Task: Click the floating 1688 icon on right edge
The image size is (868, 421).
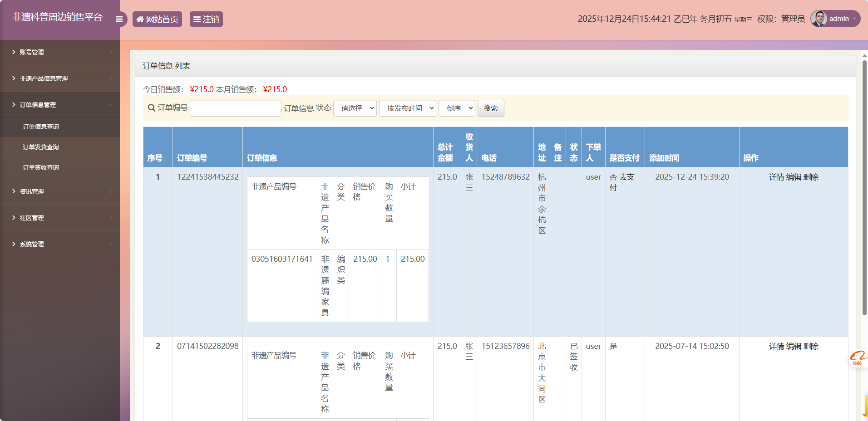Action: tap(858, 358)
